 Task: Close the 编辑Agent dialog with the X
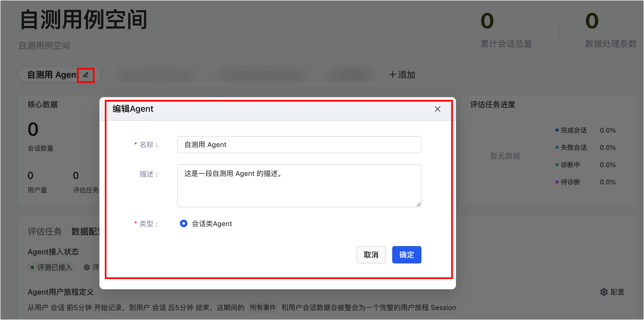click(437, 109)
